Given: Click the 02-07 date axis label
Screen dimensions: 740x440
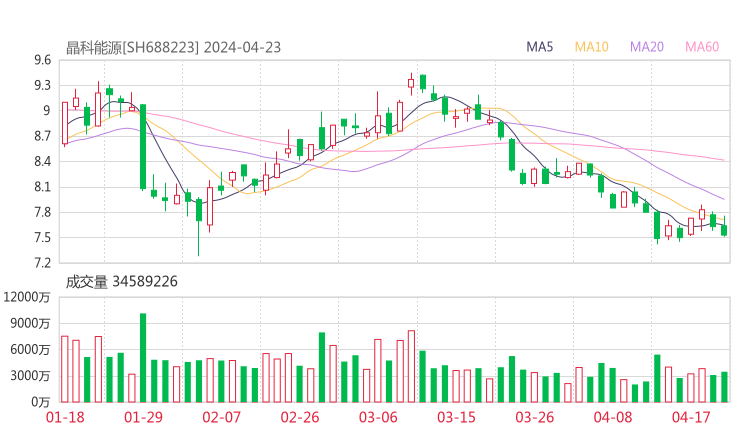Looking at the screenshot, I should click(221, 417).
